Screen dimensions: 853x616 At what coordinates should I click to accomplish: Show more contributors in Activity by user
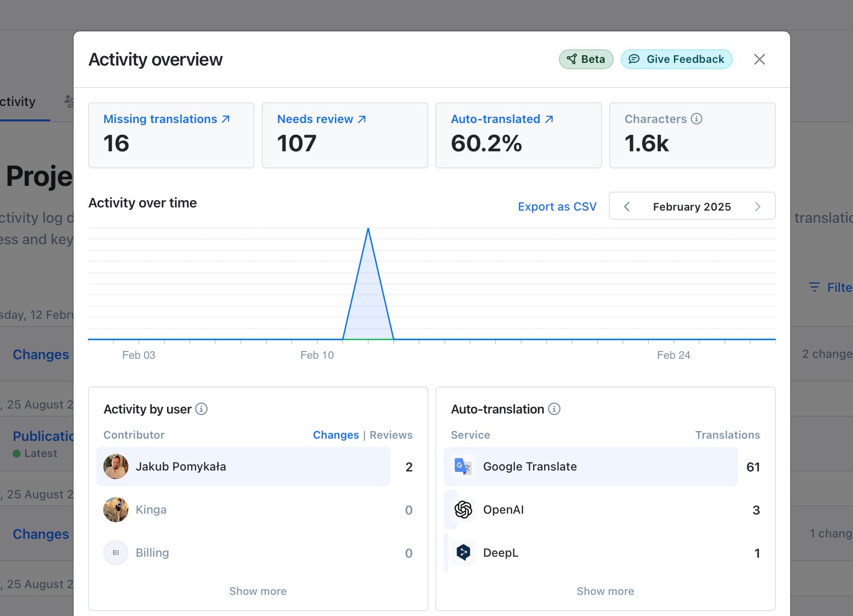point(258,591)
